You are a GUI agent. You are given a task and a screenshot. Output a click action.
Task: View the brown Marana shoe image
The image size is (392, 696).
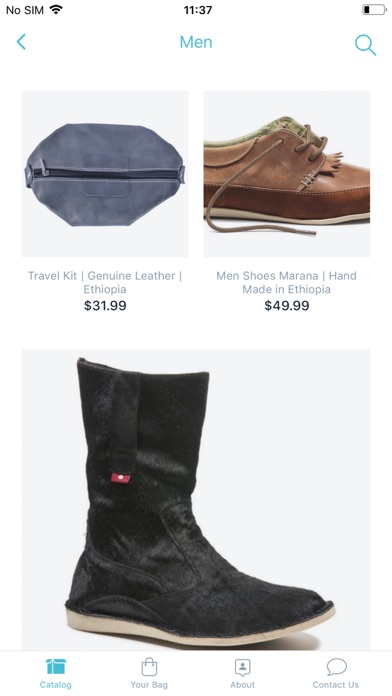tap(287, 174)
